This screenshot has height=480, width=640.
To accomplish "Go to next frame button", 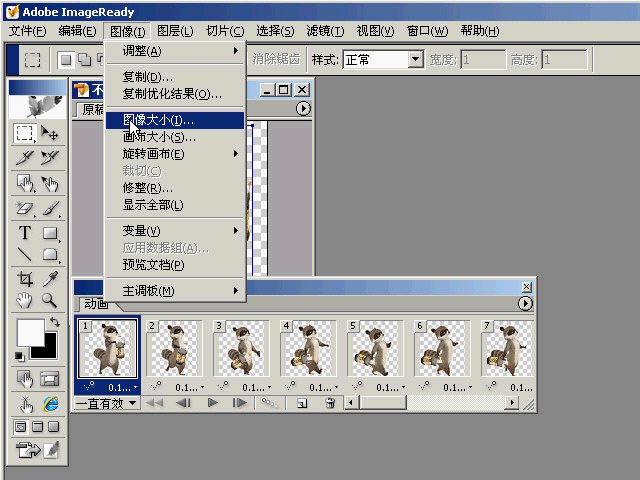I will pyautogui.click(x=240, y=403).
